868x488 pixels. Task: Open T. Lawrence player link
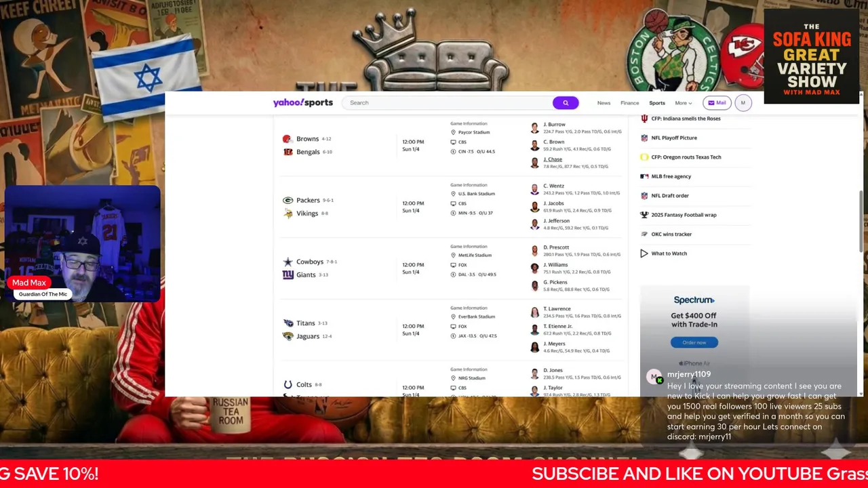click(557, 308)
